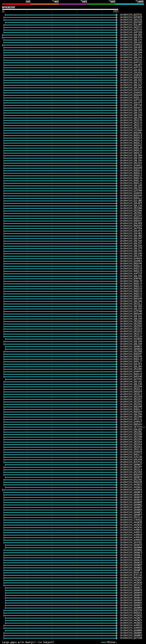Click the purple ~60% identity legend segment
The height and width of the screenshot is (644, 146).
point(73,4)
